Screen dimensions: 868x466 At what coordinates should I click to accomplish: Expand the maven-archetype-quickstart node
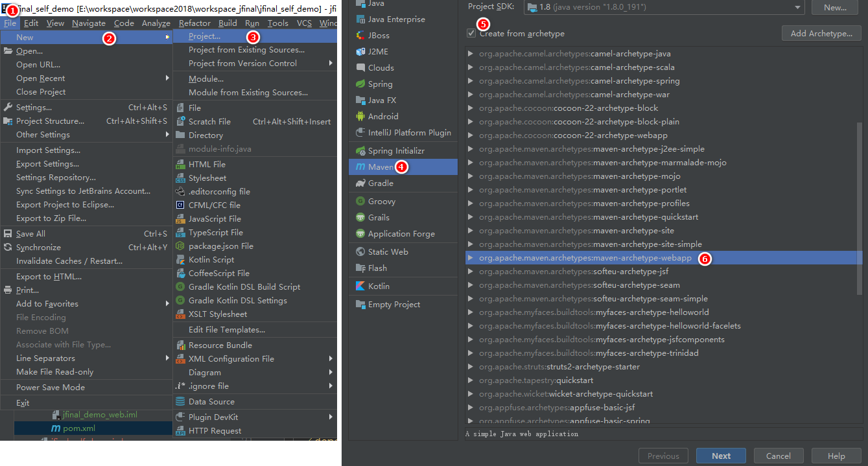[x=471, y=217]
